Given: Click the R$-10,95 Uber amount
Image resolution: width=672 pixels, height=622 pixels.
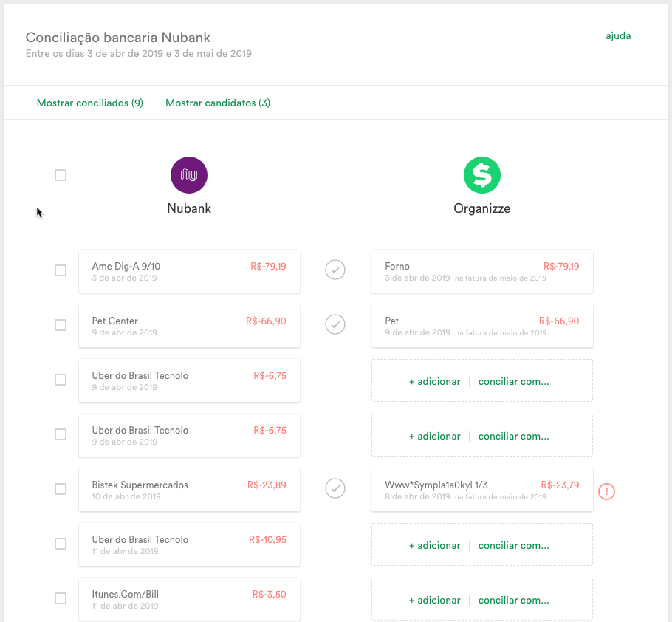Looking at the screenshot, I should (x=267, y=540).
